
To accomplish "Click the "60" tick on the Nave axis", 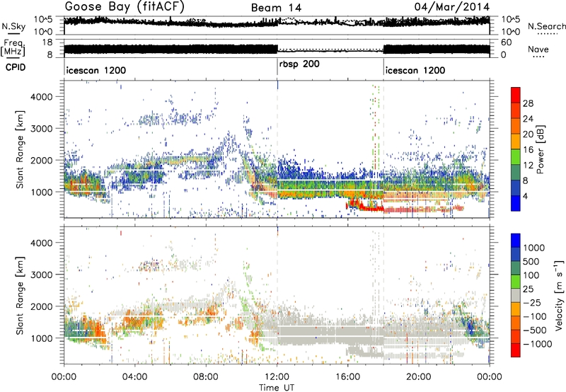I will click(x=507, y=42).
